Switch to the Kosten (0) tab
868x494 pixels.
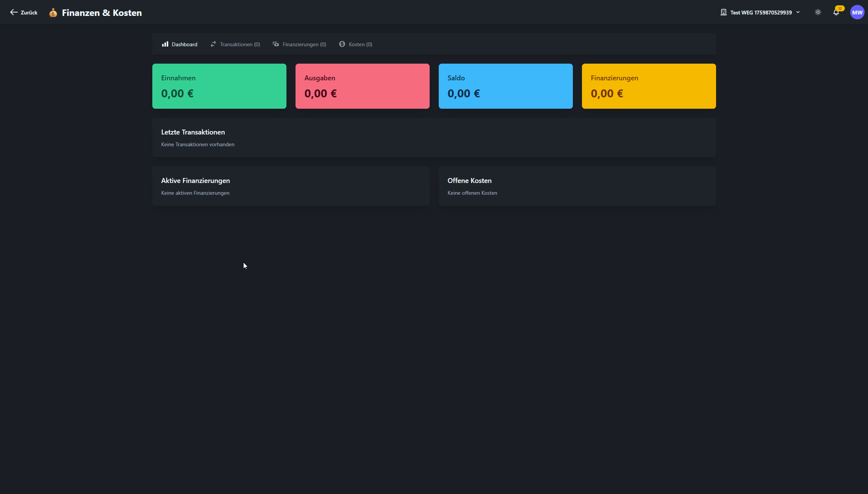pyautogui.click(x=360, y=44)
